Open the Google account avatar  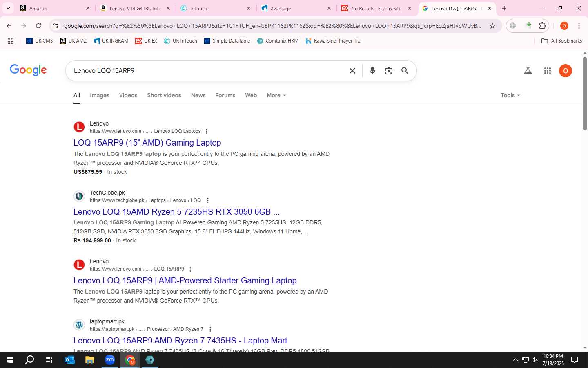(566, 71)
